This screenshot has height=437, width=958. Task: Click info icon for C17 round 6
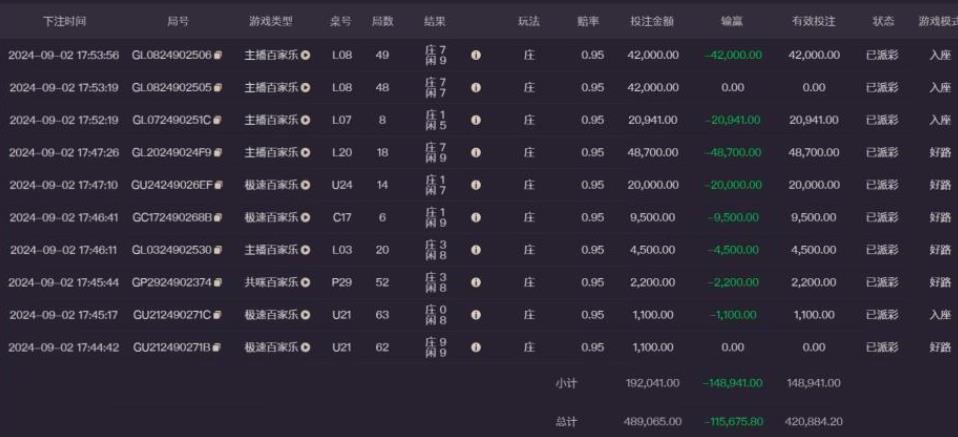(x=475, y=217)
